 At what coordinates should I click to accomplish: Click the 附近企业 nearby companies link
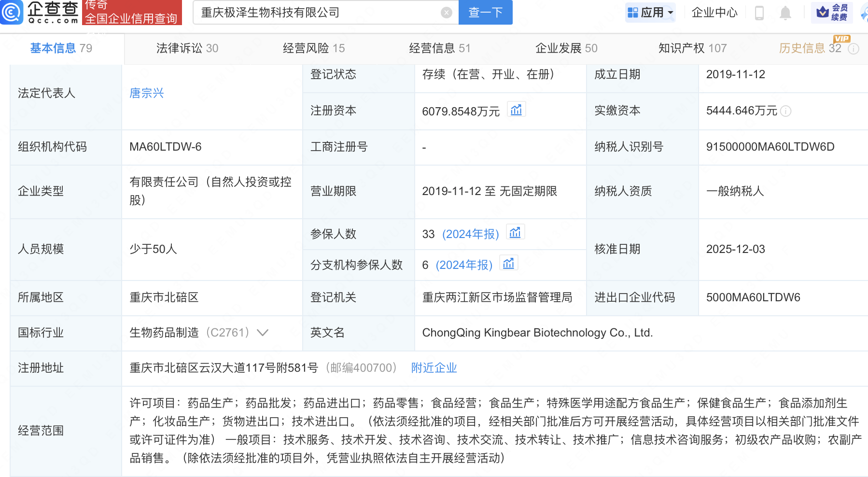point(434,368)
